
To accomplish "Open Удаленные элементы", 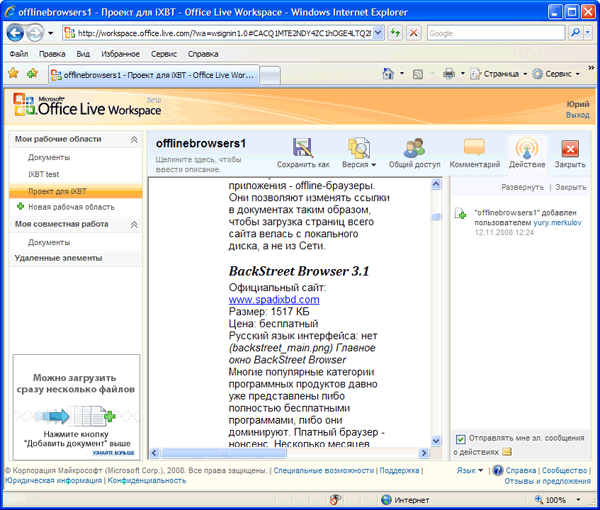I will [x=58, y=258].
